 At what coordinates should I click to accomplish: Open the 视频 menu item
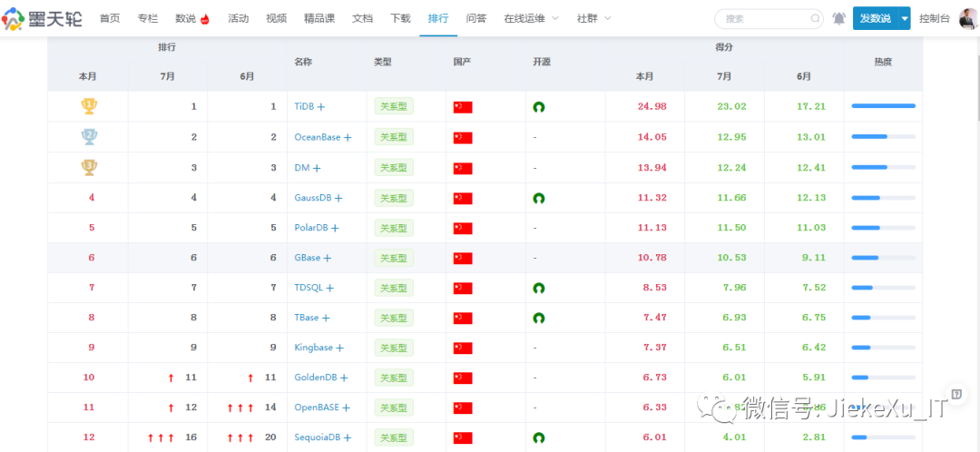click(x=276, y=19)
